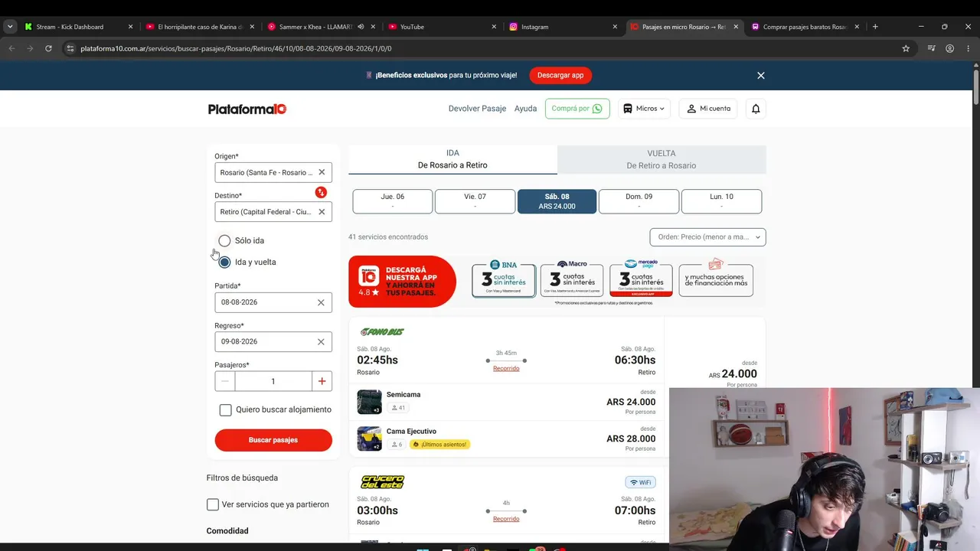Switch to the VUELTA tab
The width and height of the screenshot is (980, 551).
(x=661, y=159)
